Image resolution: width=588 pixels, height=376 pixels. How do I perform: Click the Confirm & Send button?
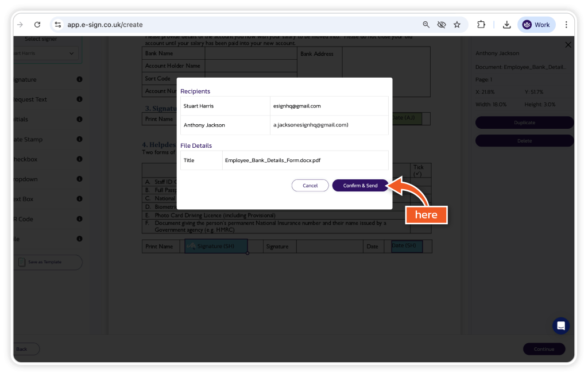pos(360,186)
